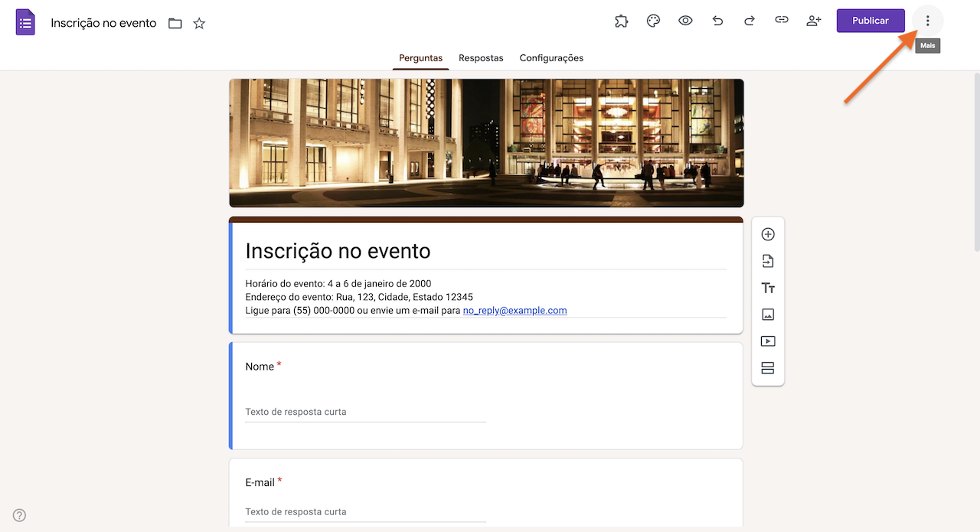Viewport: 980px width, 532px height.
Task: Add a video using the video icon
Action: click(767, 341)
